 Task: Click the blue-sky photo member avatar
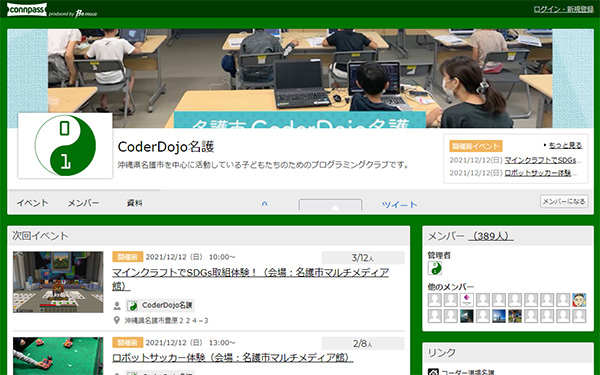tap(499, 316)
